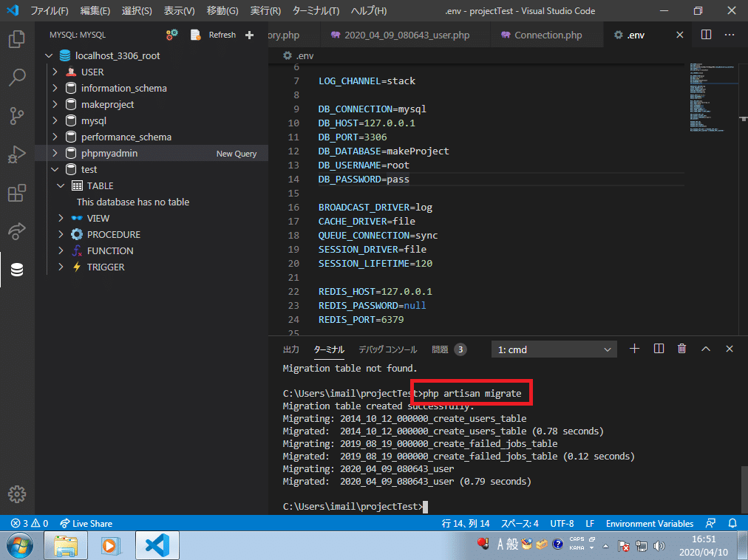The height and width of the screenshot is (560, 748).
Task: Open File Explorer from taskbar
Action: click(66, 545)
